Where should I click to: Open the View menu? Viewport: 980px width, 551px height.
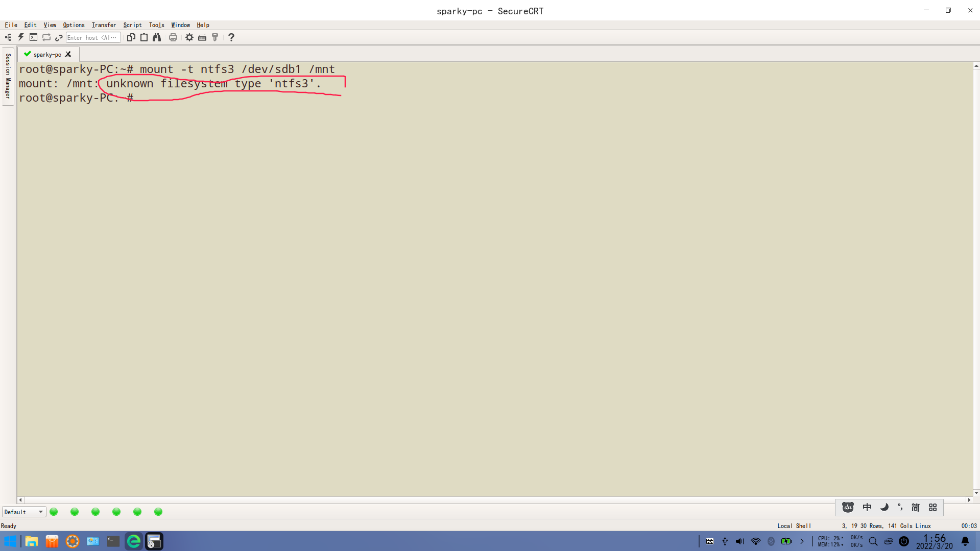[50, 25]
